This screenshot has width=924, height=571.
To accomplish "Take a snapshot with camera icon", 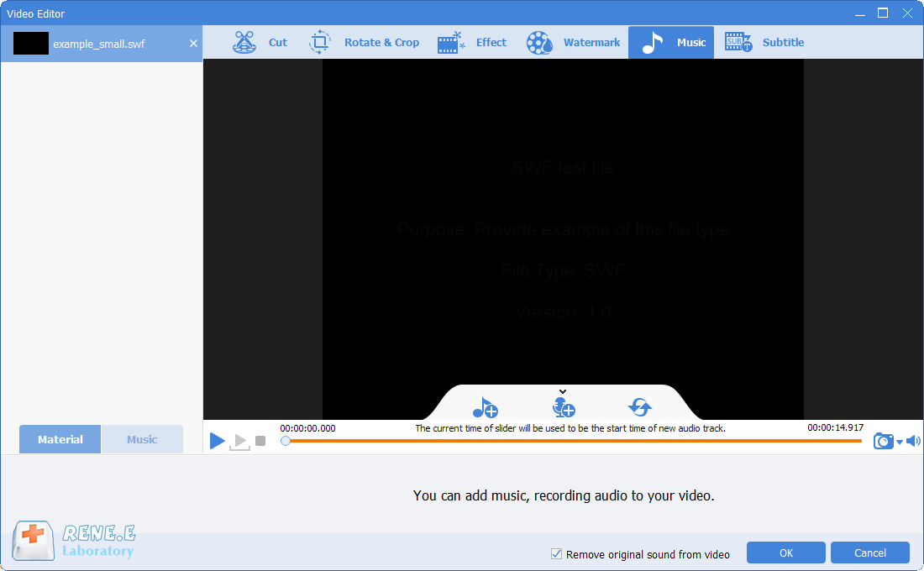I will [883, 441].
